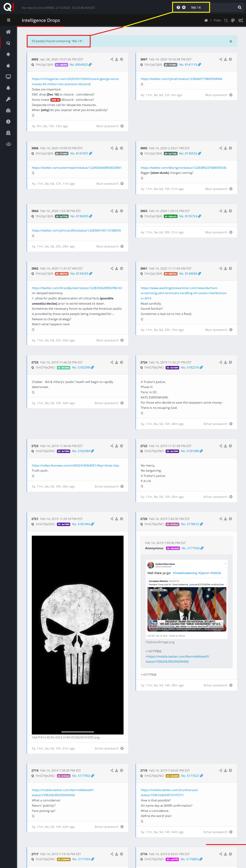Click the magnifier search button
Screen dimensions: 246x868
[240, 7]
